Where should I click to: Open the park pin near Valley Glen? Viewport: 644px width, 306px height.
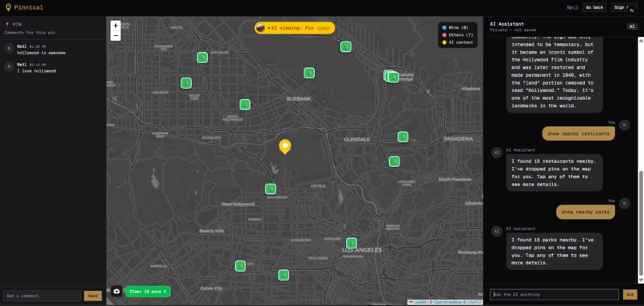point(186,83)
